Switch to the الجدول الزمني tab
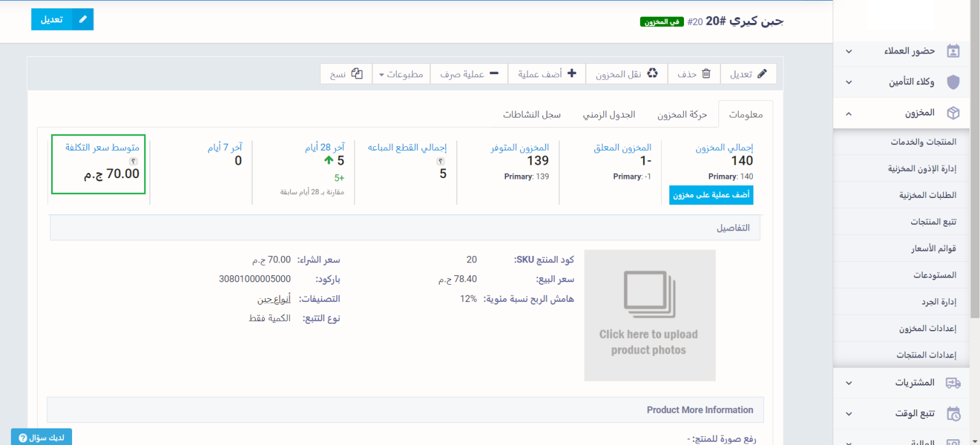 [609, 115]
